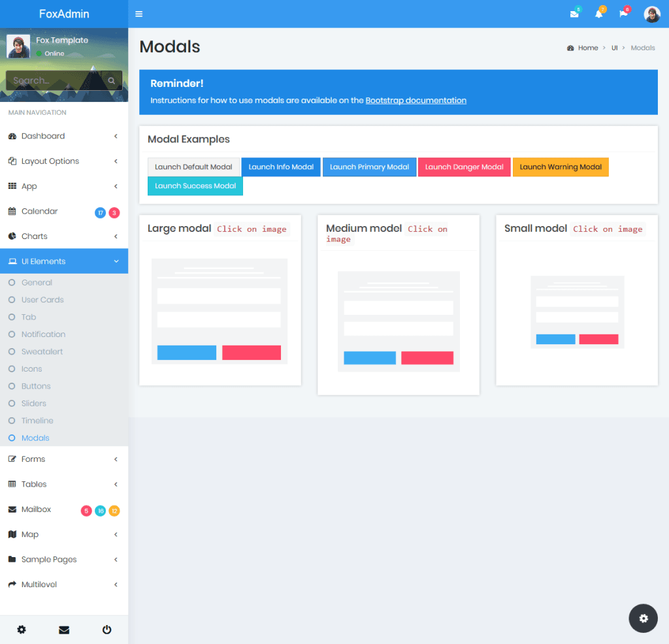Open the messages envelope icon in top bar
Image resolution: width=669 pixels, height=644 pixels.
click(574, 13)
